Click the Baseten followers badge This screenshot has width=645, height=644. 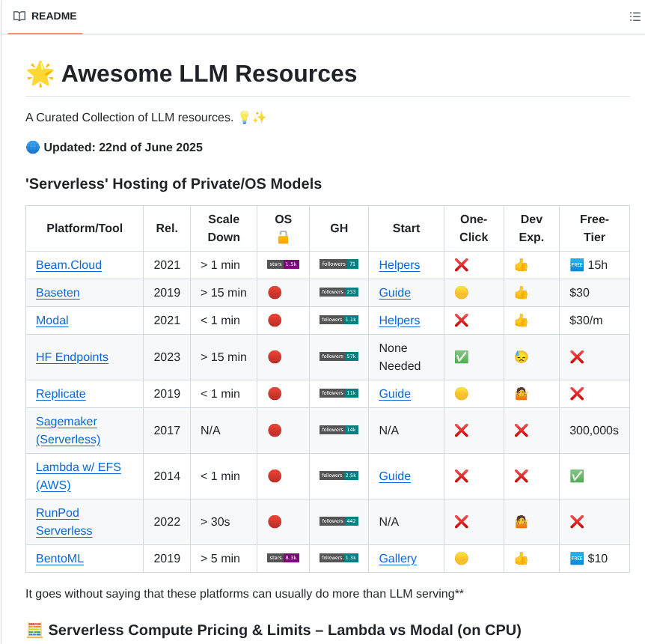point(338,292)
